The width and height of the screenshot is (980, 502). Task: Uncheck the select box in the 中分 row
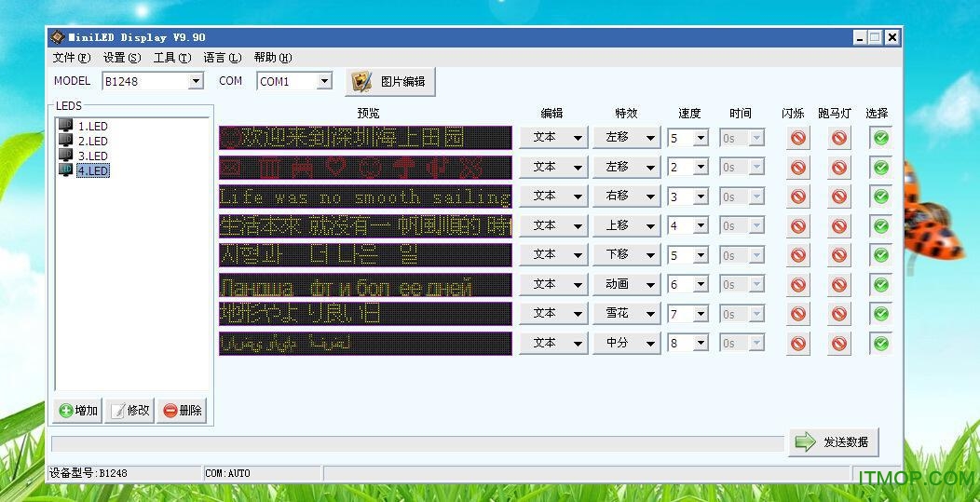(880, 344)
